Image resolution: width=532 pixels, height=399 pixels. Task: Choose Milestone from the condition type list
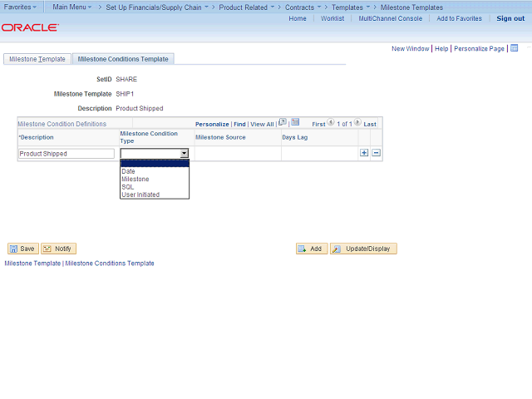[155, 180]
